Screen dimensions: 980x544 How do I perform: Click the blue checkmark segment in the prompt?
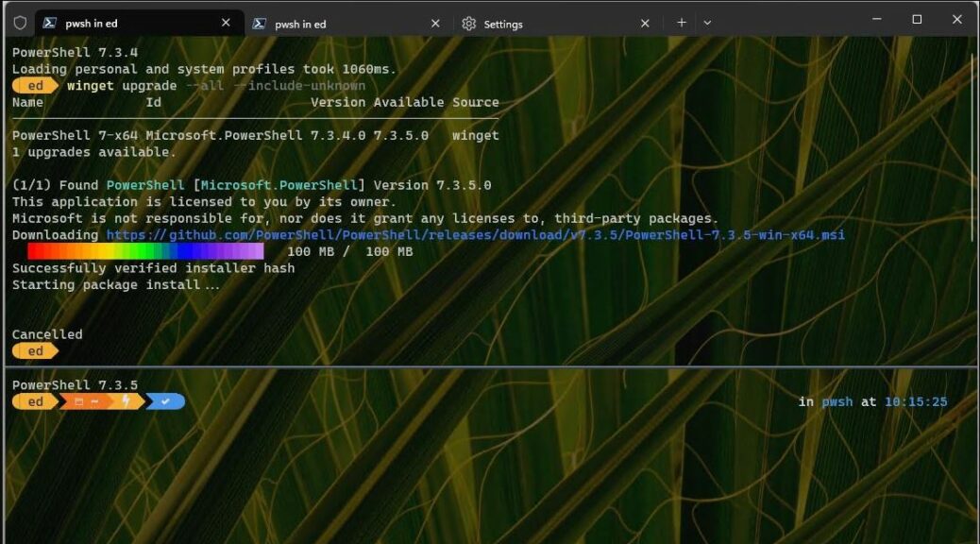[x=165, y=400]
